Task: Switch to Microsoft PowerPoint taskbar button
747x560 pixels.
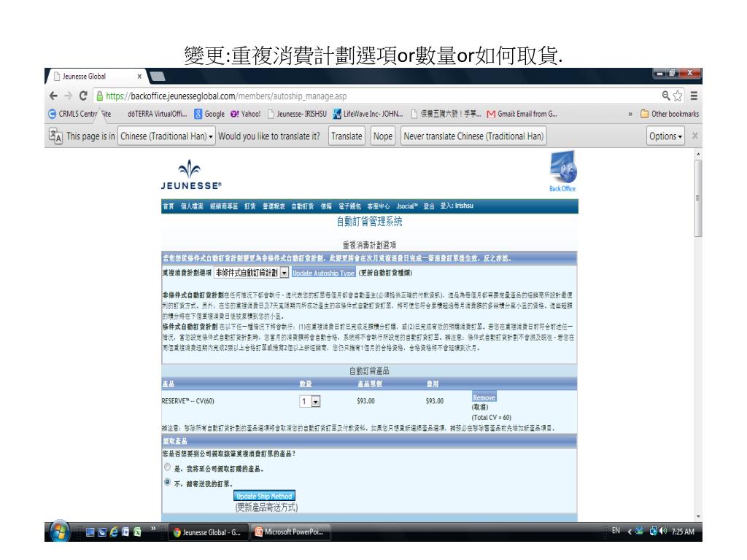Action: pos(290,532)
